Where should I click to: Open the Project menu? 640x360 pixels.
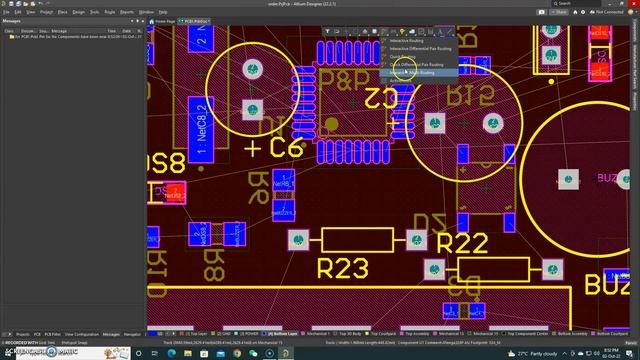46,12
